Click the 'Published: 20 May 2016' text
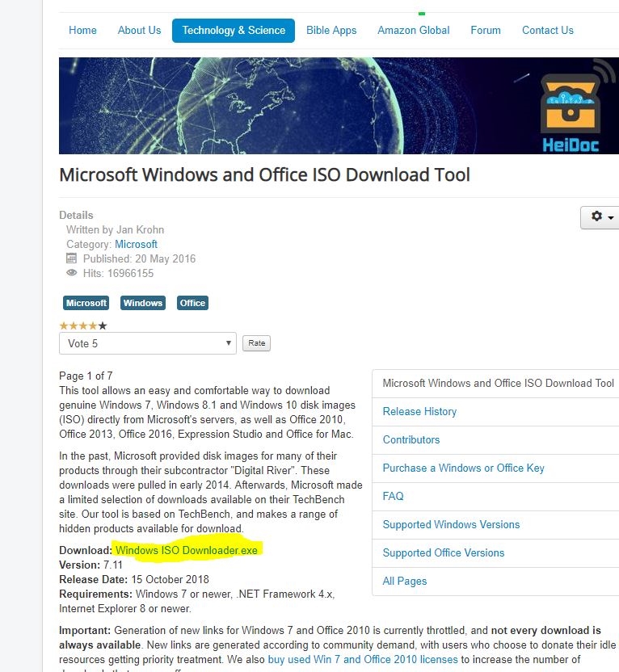This screenshot has height=672, width=619. coord(139,258)
